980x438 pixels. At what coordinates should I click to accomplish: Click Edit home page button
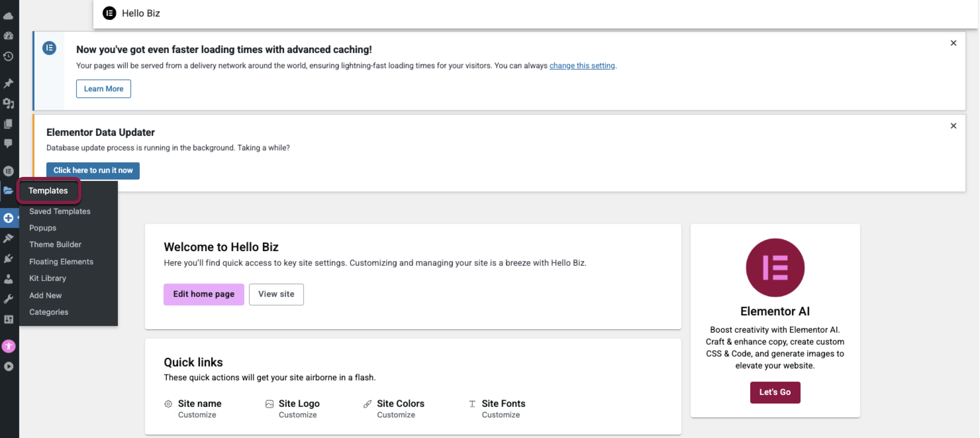[x=204, y=294]
